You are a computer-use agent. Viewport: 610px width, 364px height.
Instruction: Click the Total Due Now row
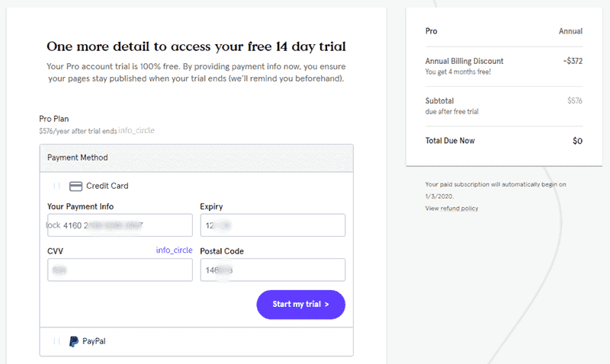click(503, 141)
